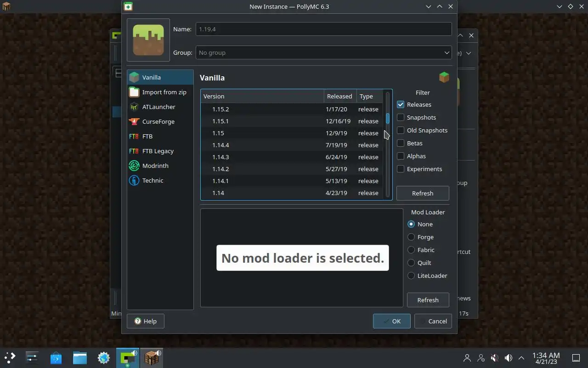Select ATLauncher in the sidebar
The height and width of the screenshot is (368, 588).
click(160, 107)
